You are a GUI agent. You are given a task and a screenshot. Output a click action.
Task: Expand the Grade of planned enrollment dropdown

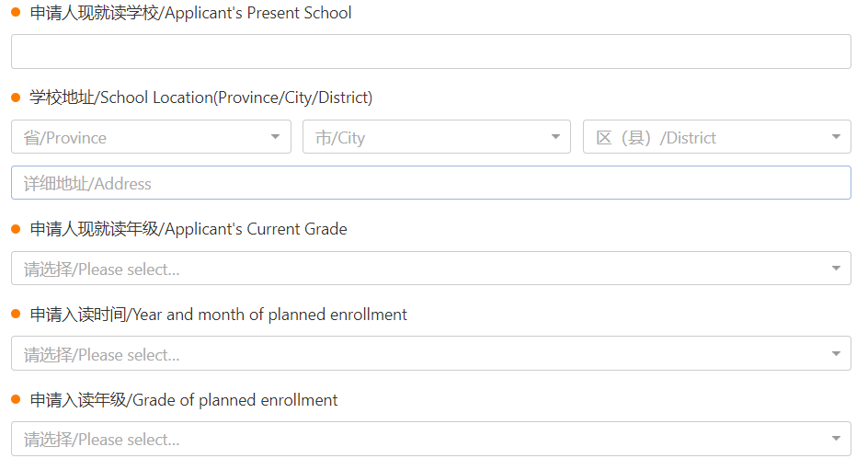[x=430, y=439]
